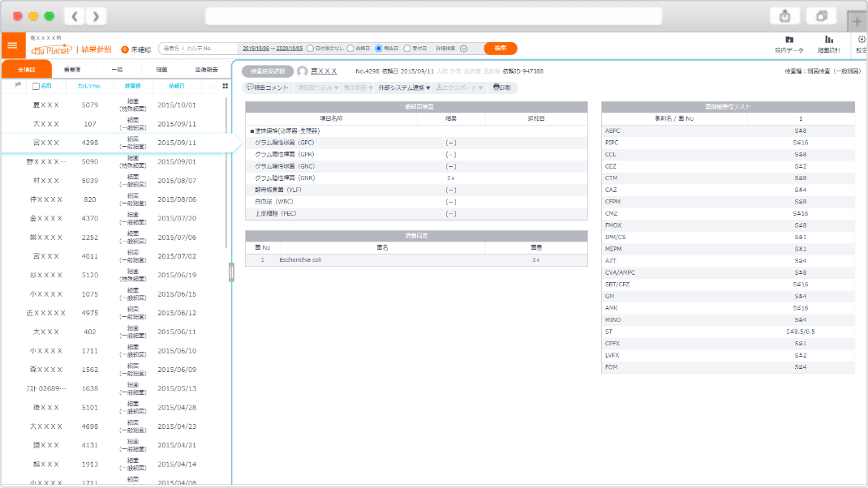This screenshot has width=868, height=488.
Task: Click the 印刷 printer icon
Action: 496,88
